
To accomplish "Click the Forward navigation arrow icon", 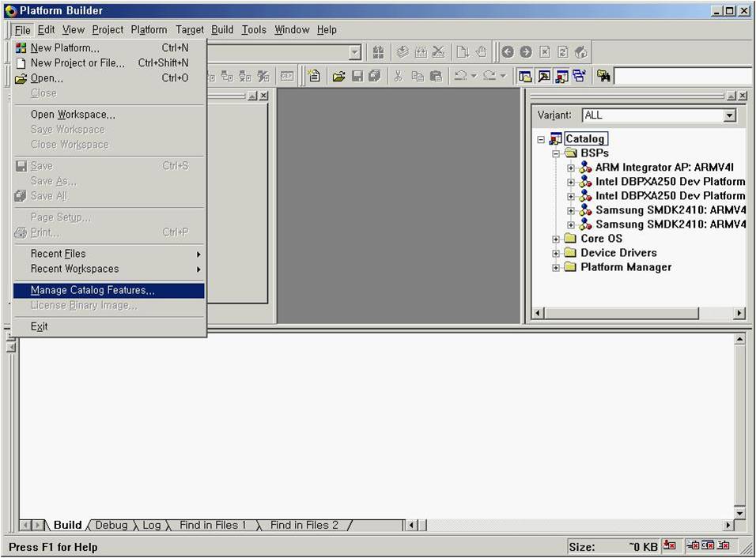I will click(x=526, y=52).
